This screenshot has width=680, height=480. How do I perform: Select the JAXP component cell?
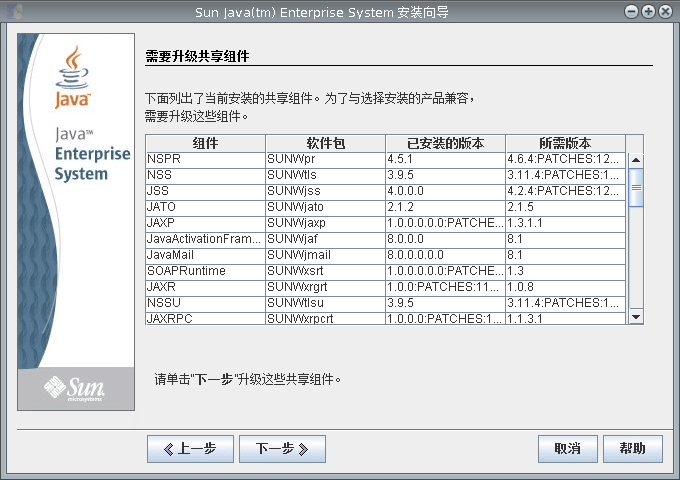click(x=206, y=223)
